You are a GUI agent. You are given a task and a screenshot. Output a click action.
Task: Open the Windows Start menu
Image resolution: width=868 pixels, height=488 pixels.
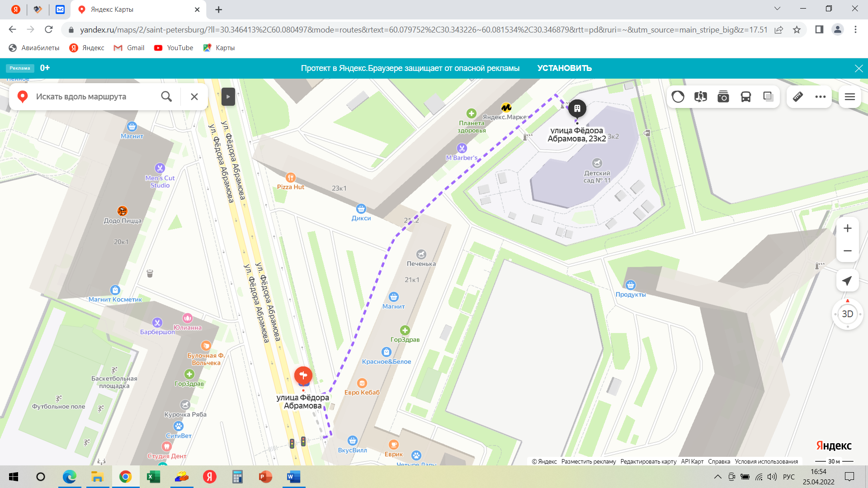14,477
